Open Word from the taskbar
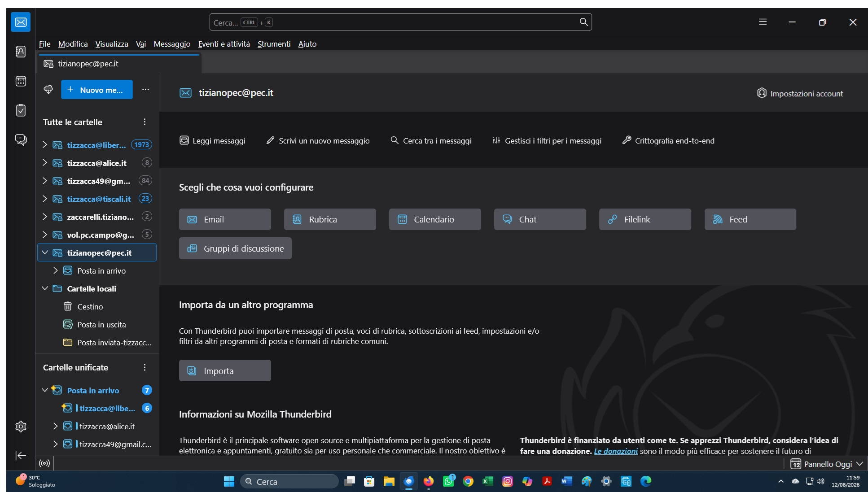This screenshot has width=868, height=492. tap(567, 481)
